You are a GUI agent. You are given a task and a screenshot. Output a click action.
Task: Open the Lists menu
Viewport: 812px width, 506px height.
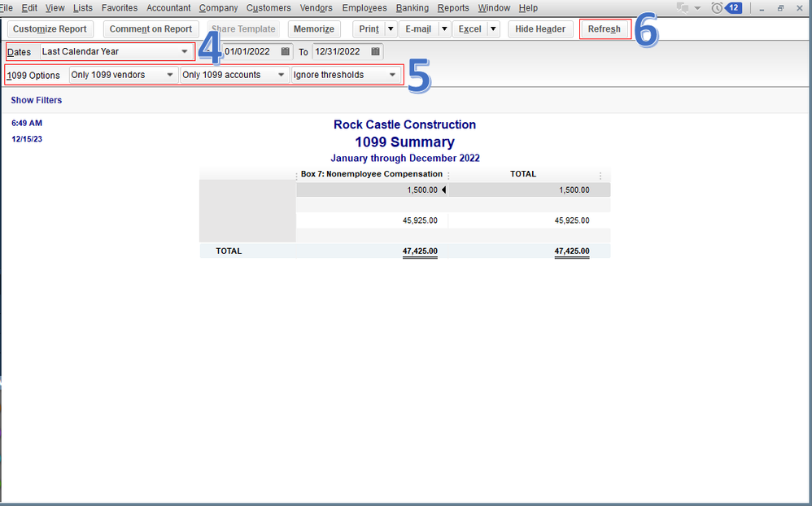(x=83, y=8)
